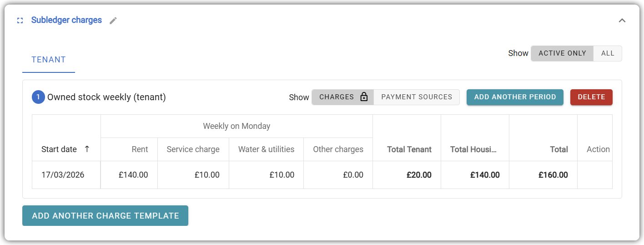Switch Show filter to Active Only
This screenshot has height=245, width=644.
(562, 53)
